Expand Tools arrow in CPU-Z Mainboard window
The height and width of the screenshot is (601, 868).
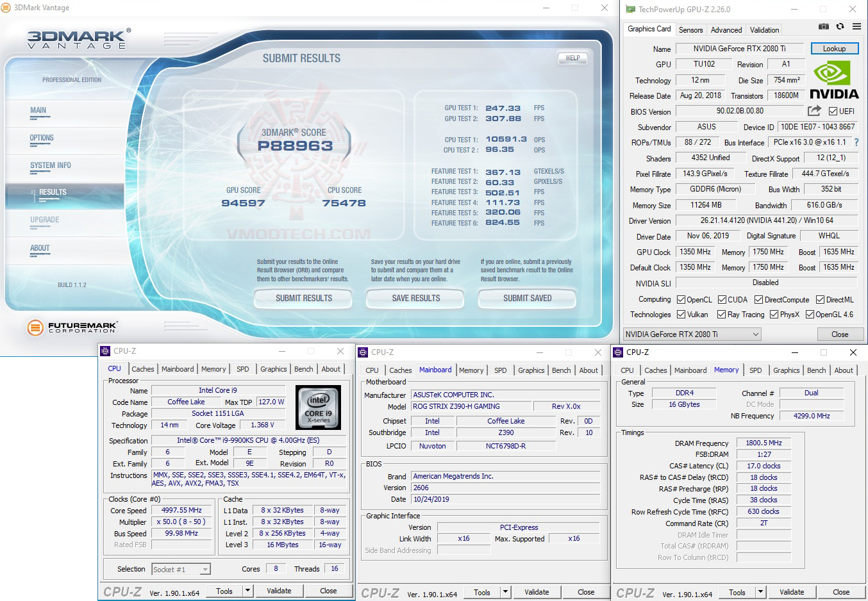pos(505,592)
